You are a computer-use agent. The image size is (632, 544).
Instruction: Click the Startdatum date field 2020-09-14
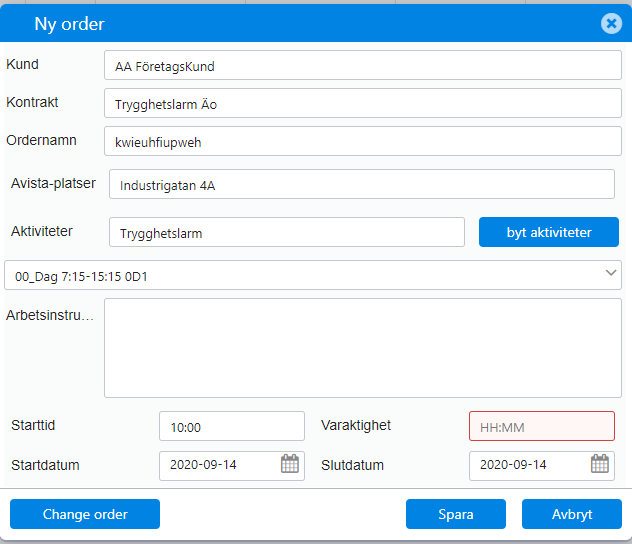232,466
